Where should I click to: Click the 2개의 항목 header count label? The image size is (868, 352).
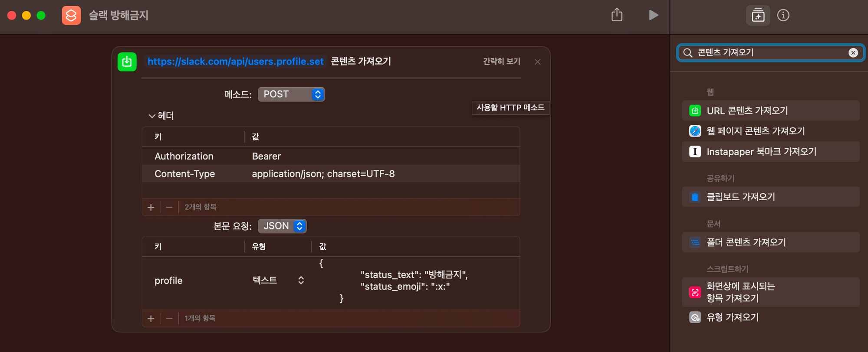201,207
